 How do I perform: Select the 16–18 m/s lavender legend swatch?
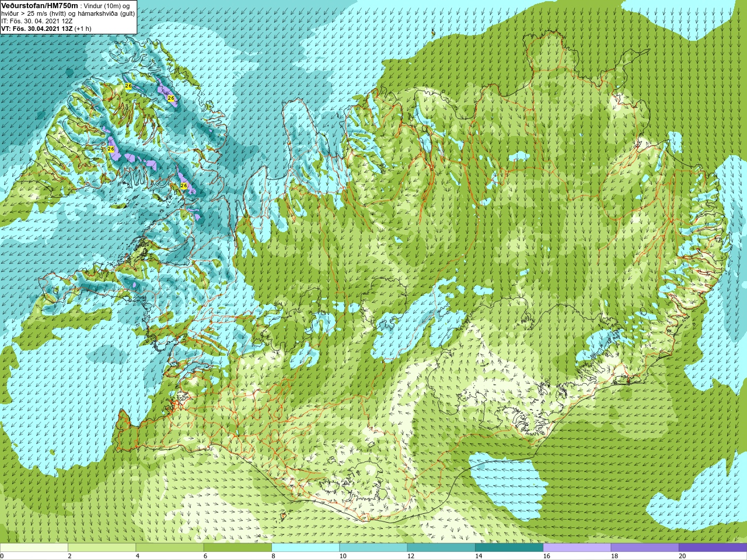(x=577, y=548)
